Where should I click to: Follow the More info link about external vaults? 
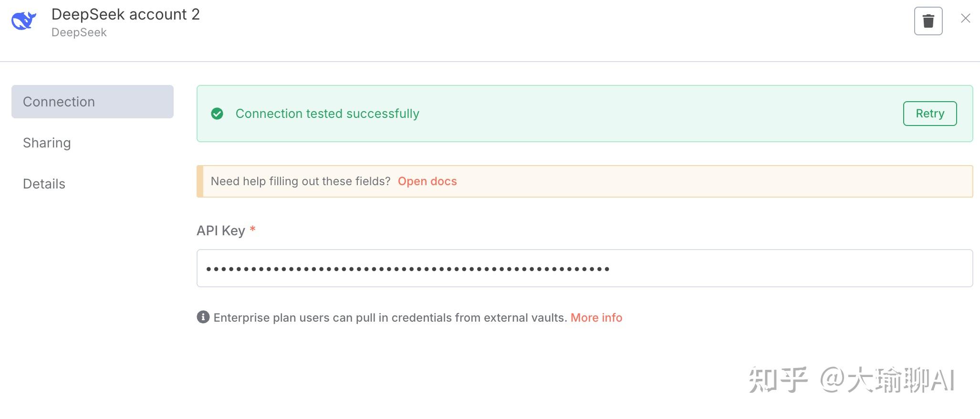596,318
